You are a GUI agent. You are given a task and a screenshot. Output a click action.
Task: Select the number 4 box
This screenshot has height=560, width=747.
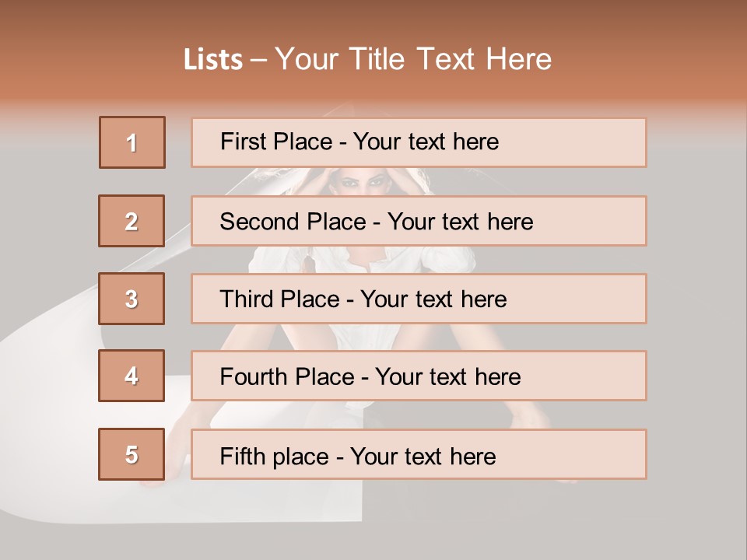click(x=132, y=376)
